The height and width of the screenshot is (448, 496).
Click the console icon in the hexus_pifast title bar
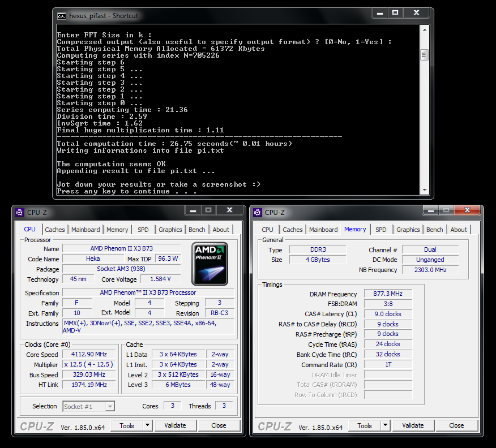tap(61, 16)
